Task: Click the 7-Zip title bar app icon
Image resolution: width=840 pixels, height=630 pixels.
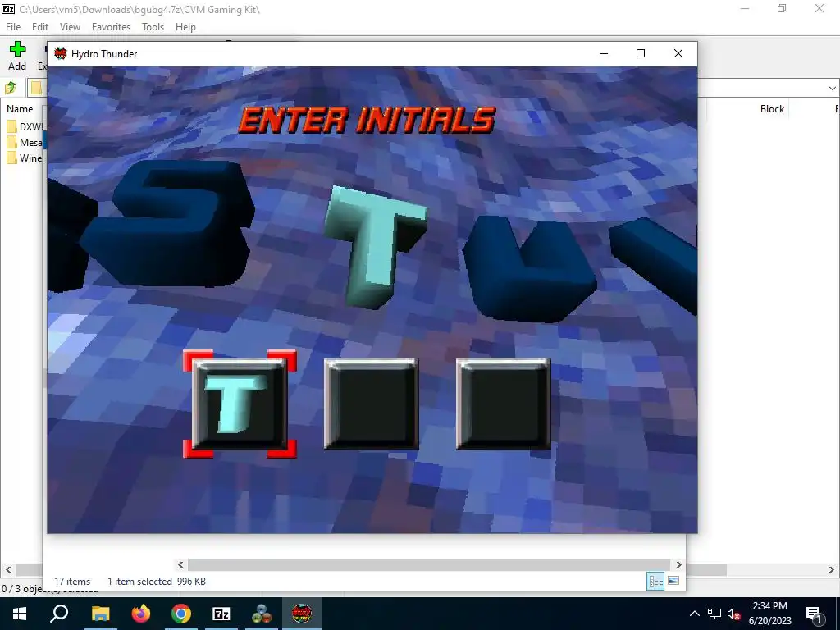Action: coord(8,9)
